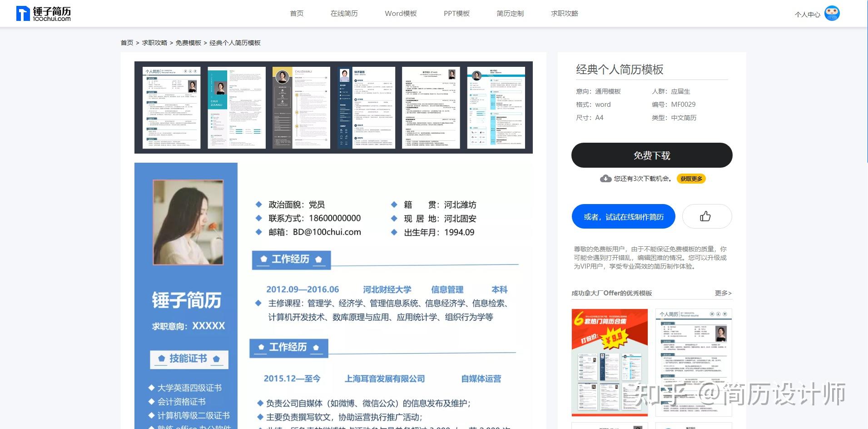
Task: Click the 意向: 通用模板 text
Action: click(x=598, y=91)
